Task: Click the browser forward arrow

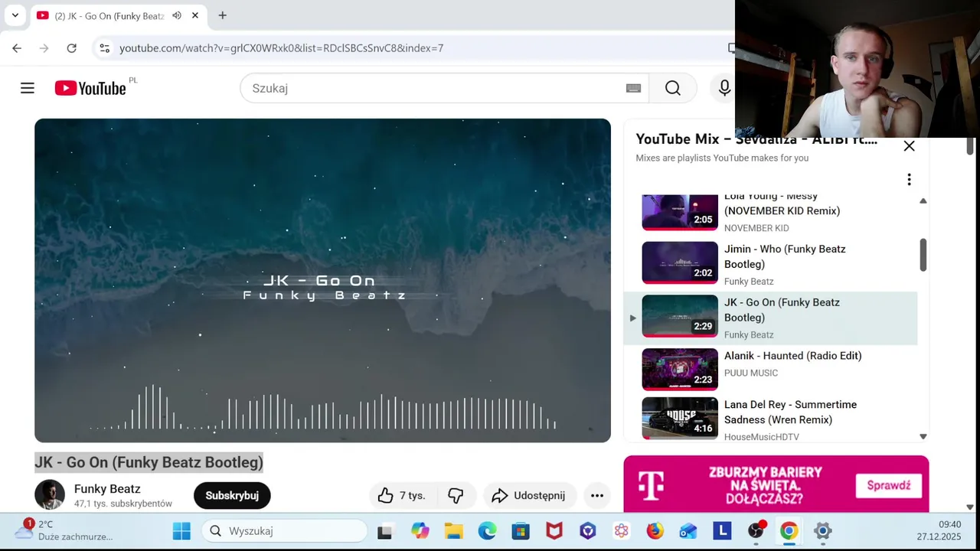Action: pos(44,48)
